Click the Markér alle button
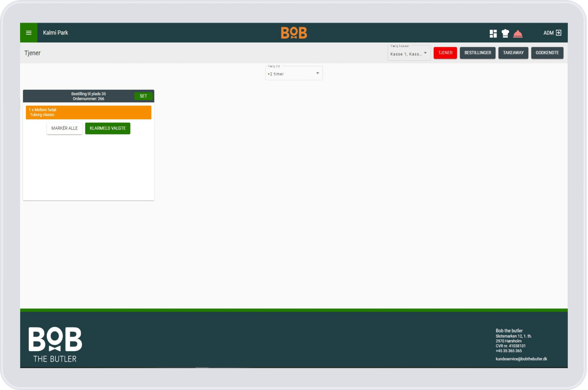Screen dimensions: 588x390 click(x=64, y=128)
